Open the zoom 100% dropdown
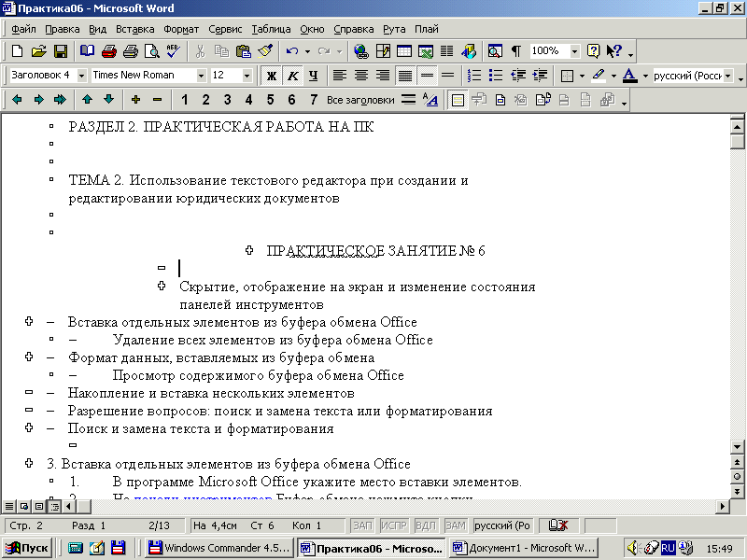Viewport: 747px width, 560px height. [575, 51]
